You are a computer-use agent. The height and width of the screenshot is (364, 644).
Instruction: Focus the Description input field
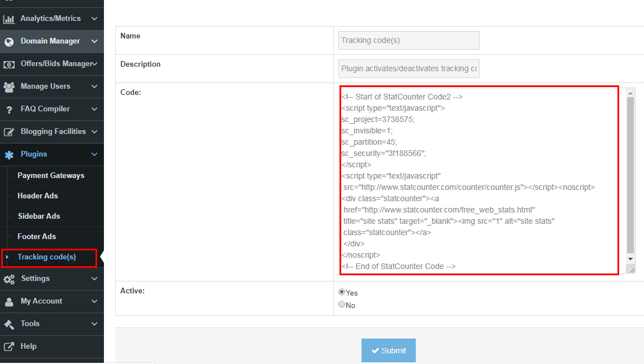(x=408, y=68)
